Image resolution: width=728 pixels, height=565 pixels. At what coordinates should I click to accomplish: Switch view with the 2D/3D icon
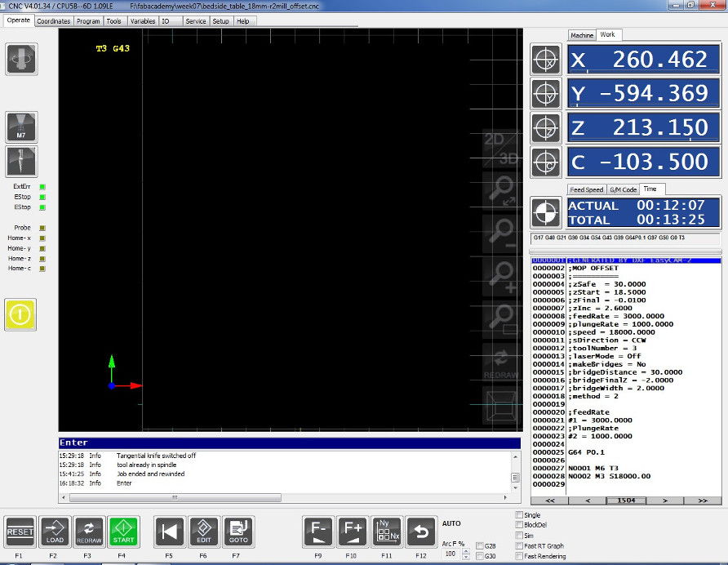point(500,149)
